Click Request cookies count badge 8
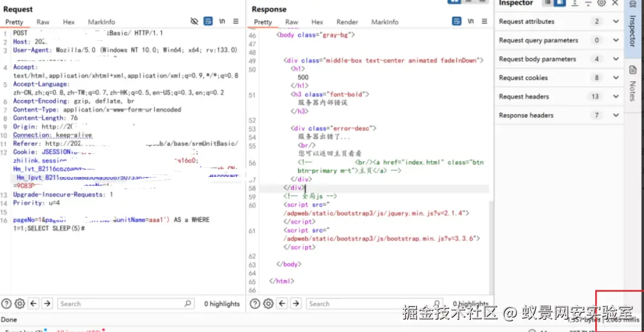 click(x=597, y=78)
